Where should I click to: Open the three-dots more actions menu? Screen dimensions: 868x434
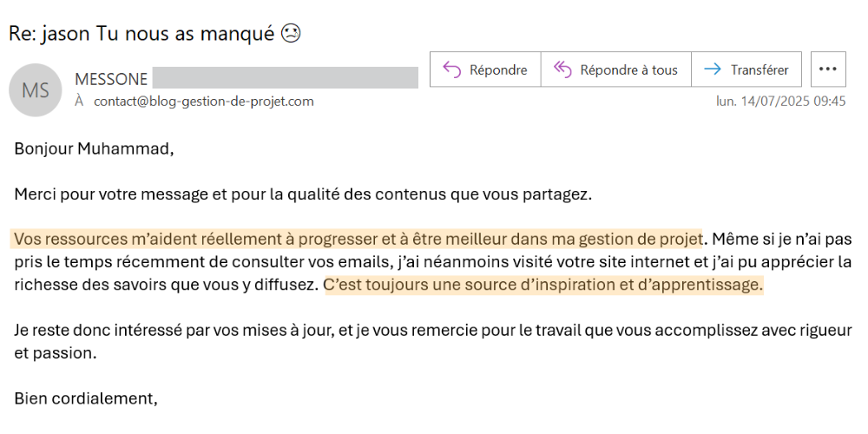[828, 69]
